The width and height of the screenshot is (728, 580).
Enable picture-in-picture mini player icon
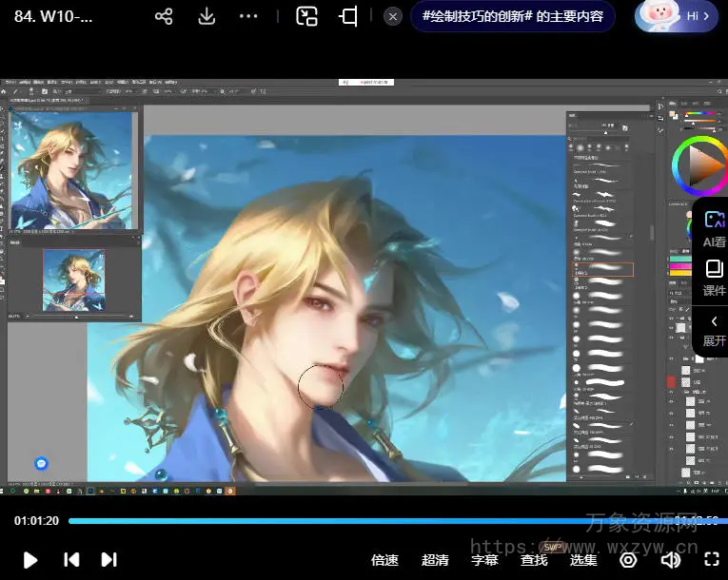pyautogui.click(x=306, y=16)
